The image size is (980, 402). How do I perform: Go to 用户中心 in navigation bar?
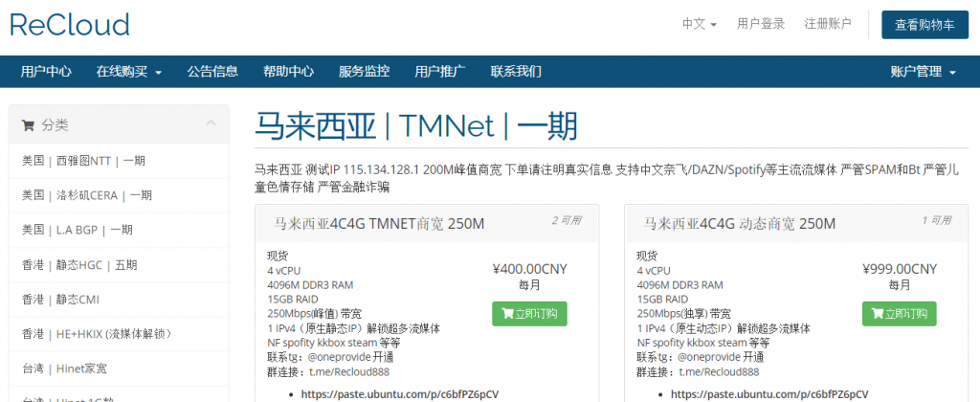pos(46,71)
